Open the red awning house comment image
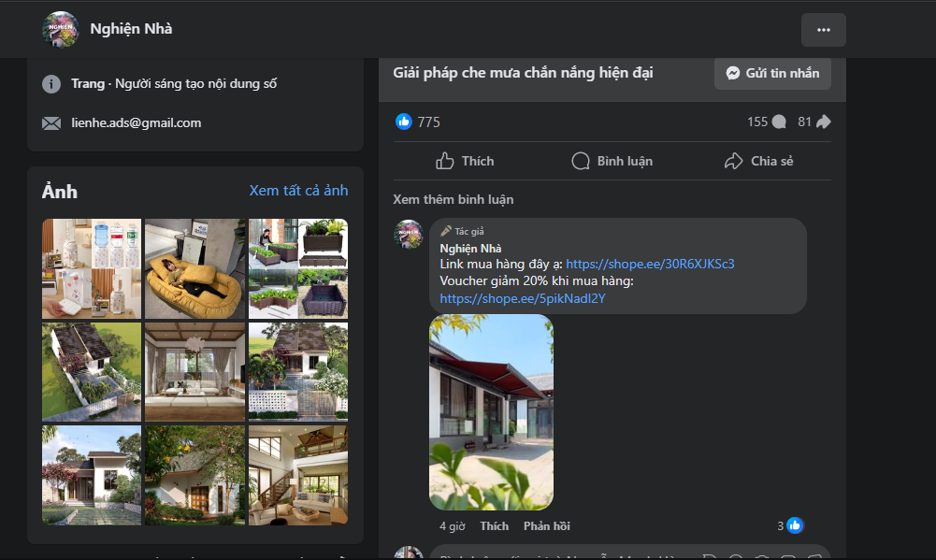This screenshot has width=936, height=560. coord(491,412)
